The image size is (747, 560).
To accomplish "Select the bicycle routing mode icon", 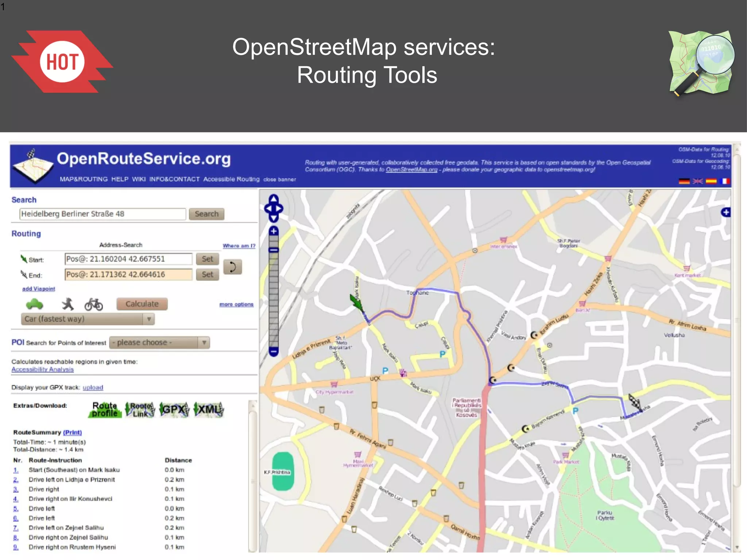I will (x=94, y=304).
